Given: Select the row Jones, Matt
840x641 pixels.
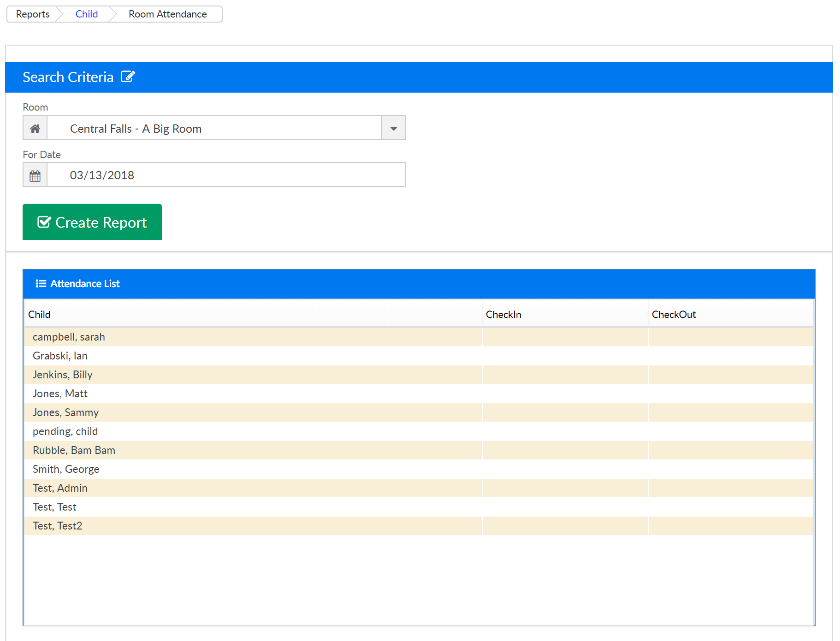Looking at the screenshot, I should [x=419, y=394].
